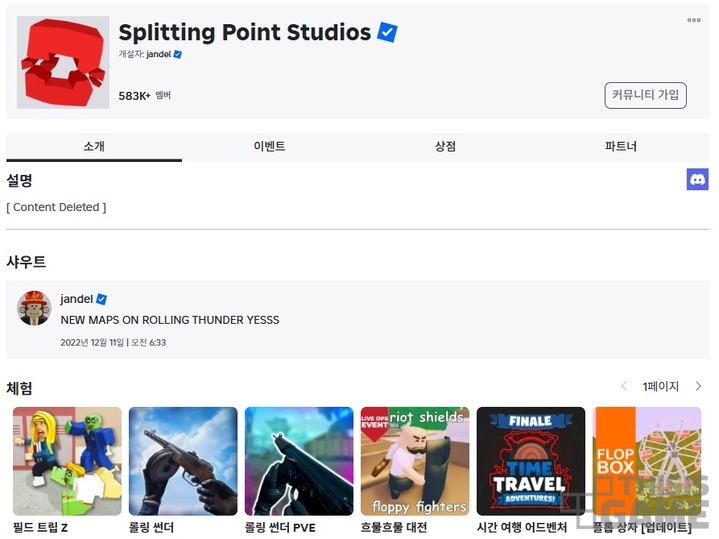
Task: Open the 필드 트립 Z game thumbnail
Action: 67,461
